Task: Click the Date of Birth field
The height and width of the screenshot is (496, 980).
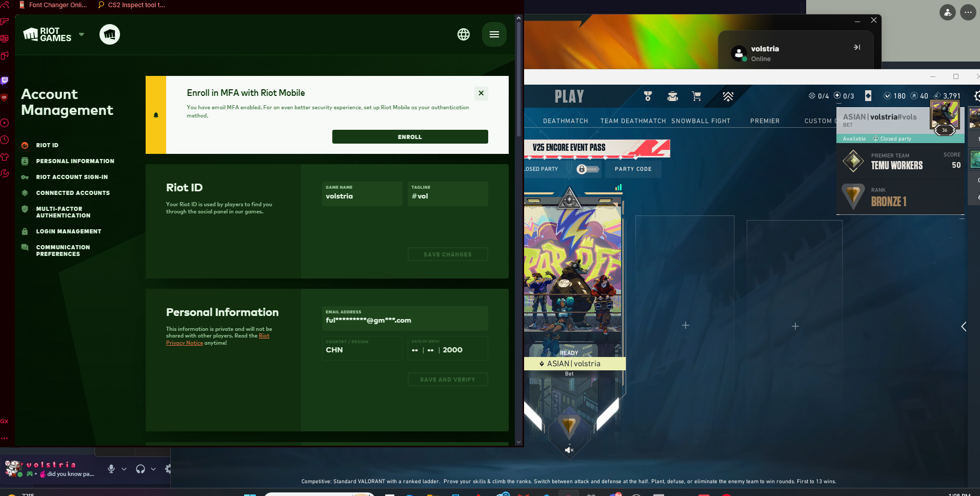Action: click(x=448, y=348)
